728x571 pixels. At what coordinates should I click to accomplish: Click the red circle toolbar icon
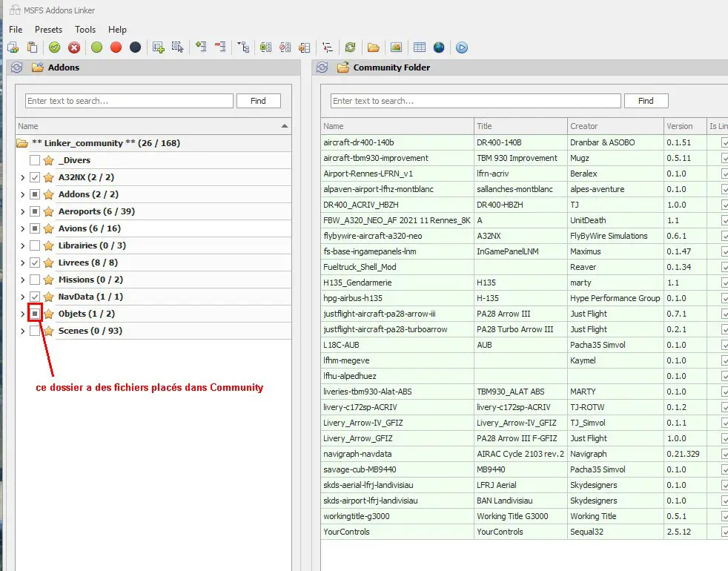point(116,47)
